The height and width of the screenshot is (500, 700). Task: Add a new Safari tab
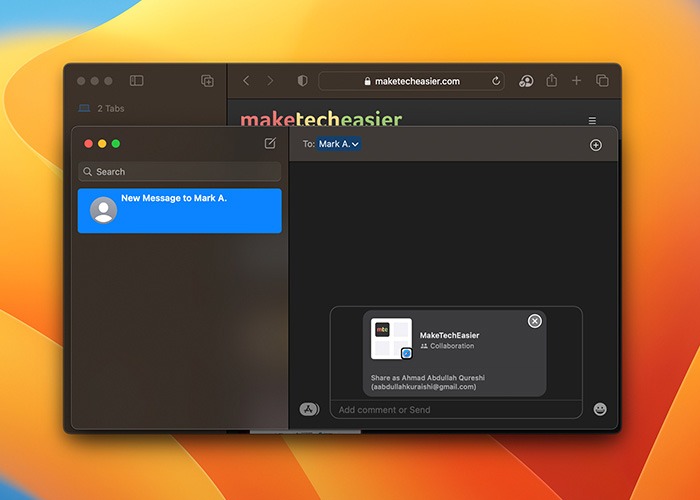tap(576, 81)
